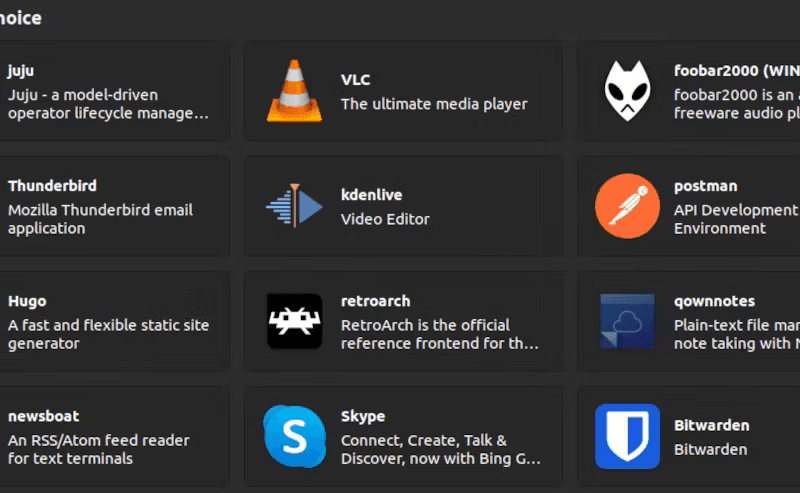Image resolution: width=800 pixels, height=493 pixels.
Task: Open the VLC traffic cone icon
Action: [x=294, y=91]
